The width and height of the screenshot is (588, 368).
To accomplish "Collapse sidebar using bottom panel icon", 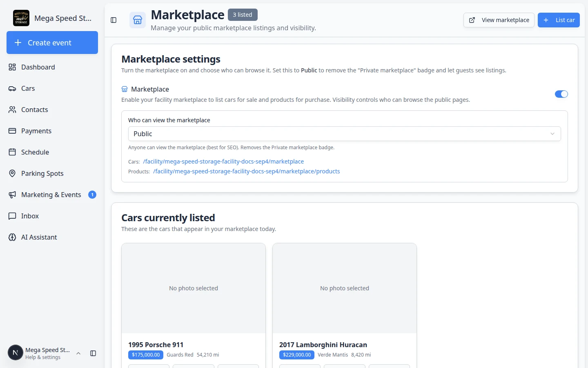I will pyautogui.click(x=93, y=353).
